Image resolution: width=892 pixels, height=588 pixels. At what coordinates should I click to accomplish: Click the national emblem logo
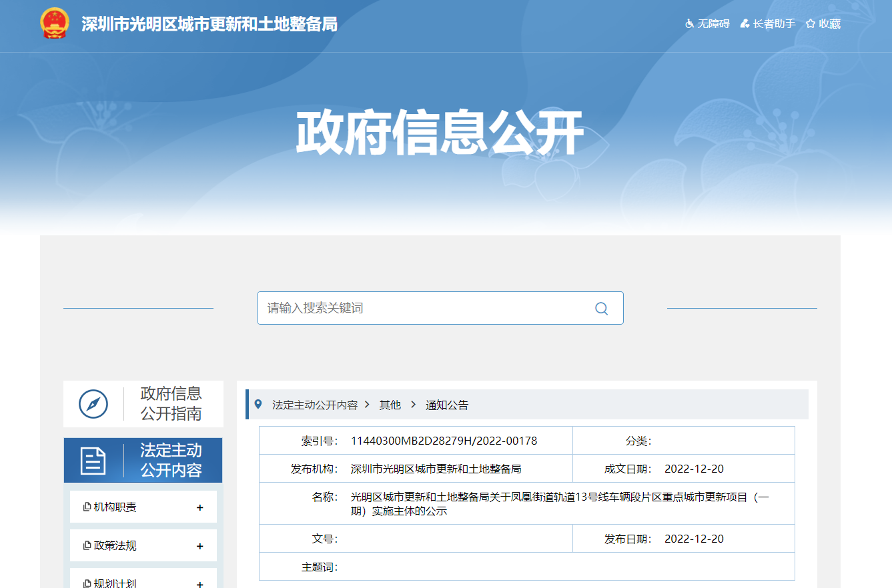55,24
